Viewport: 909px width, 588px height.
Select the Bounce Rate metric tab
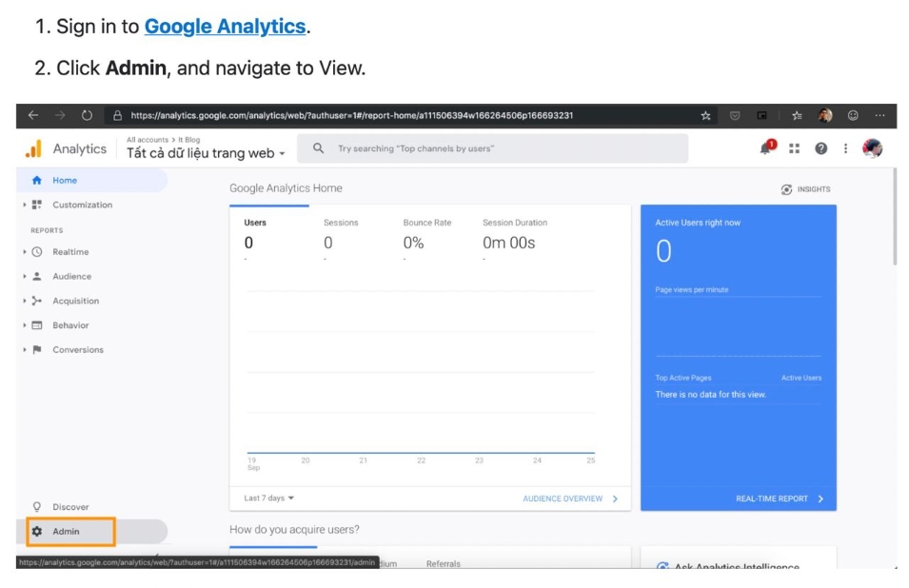click(426, 223)
